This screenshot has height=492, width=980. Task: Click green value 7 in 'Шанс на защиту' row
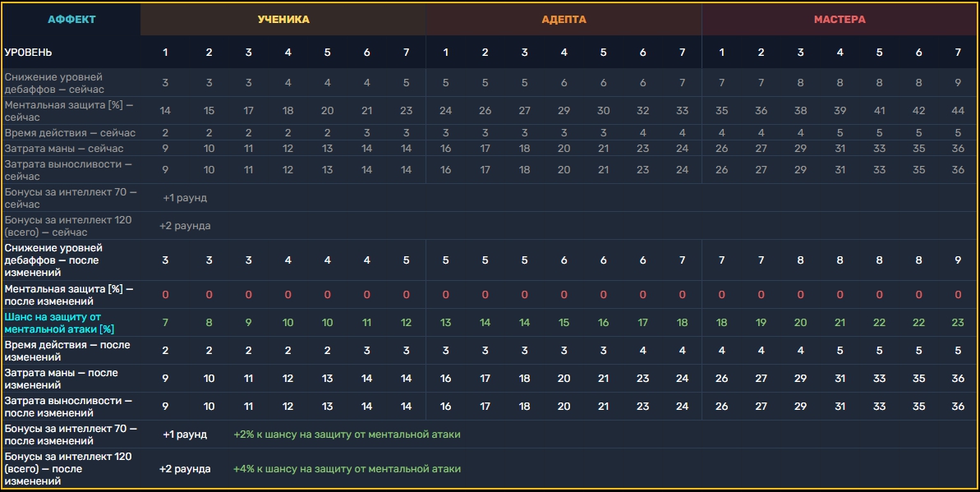point(165,323)
